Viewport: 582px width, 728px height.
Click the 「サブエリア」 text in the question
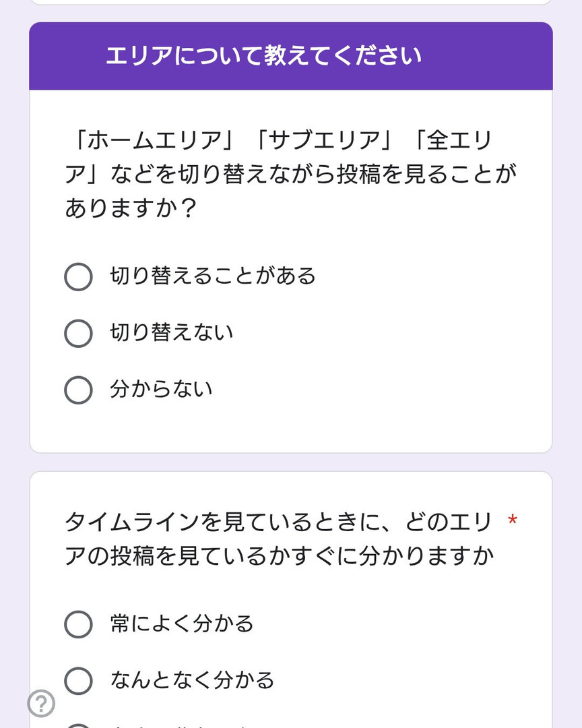(x=322, y=140)
